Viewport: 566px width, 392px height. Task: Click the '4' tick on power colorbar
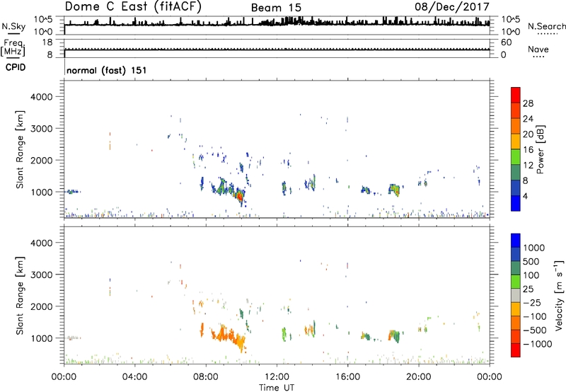point(525,196)
